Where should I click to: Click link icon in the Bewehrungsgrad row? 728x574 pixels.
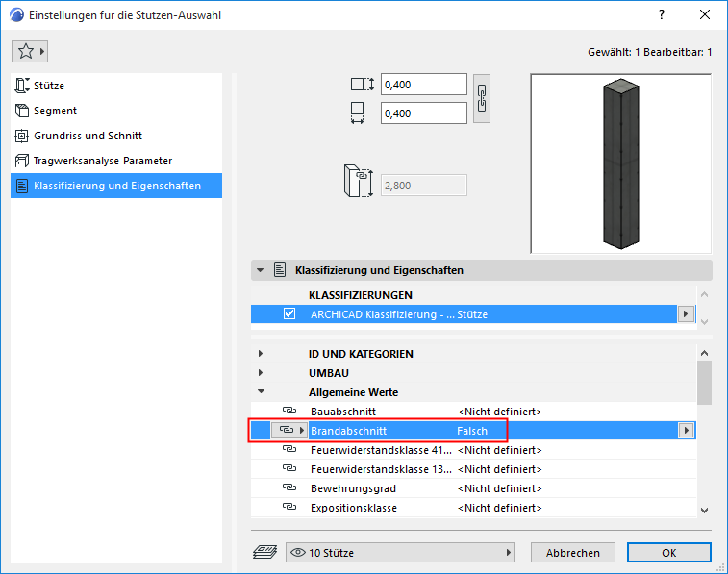[289, 487]
